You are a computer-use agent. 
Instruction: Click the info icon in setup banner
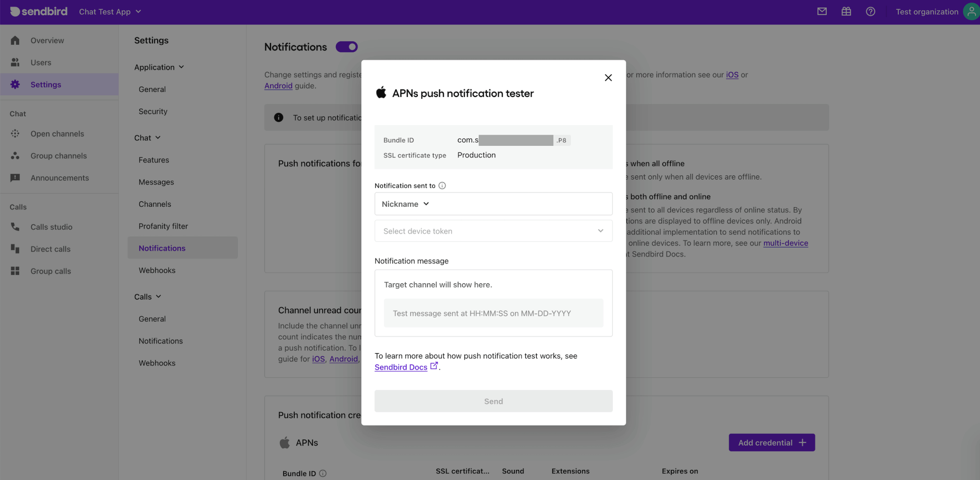(x=279, y=118)
